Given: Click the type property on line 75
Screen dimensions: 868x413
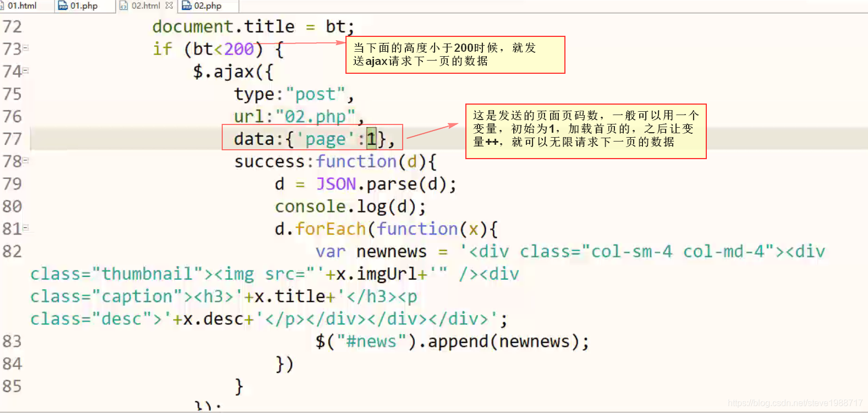Looking at the screenshot, I should click(x=254, y=95).
